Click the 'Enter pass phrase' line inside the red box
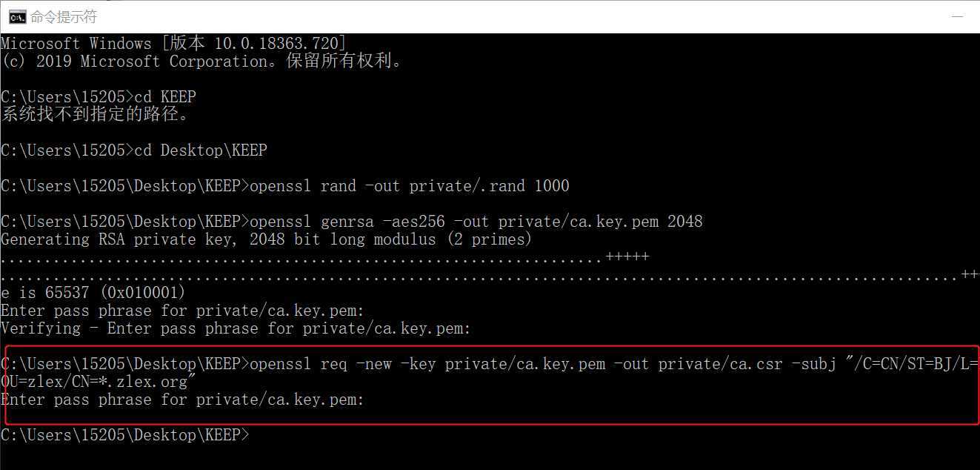This screenshot has height=470, width=980. click(182, 400)
